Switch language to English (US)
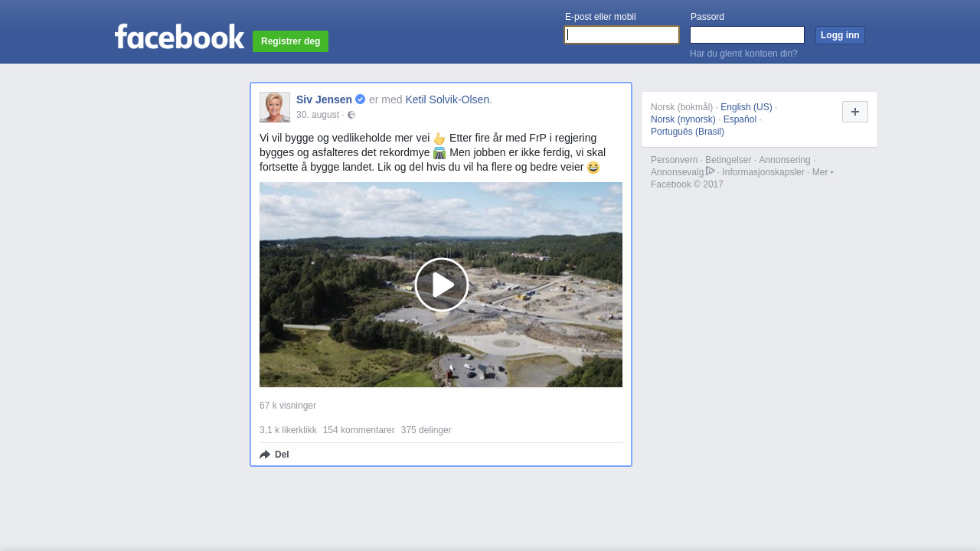The image size is (980, 551). point(746,107)
